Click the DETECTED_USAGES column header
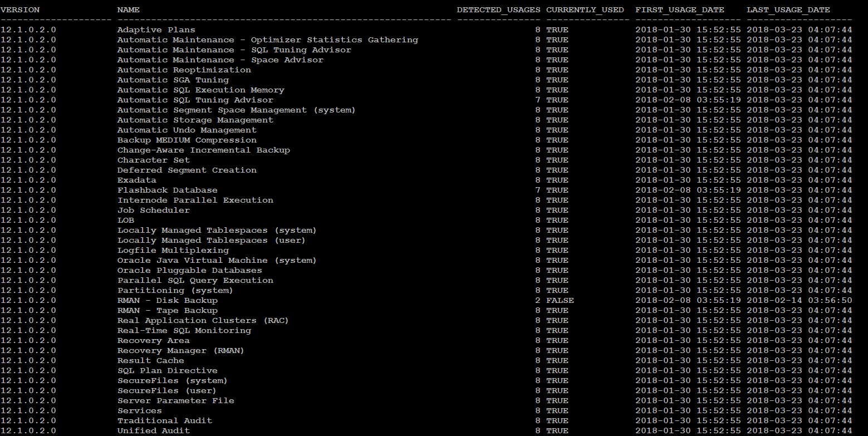The width and height of the screenshot is (868, 436). click(499, 9)
